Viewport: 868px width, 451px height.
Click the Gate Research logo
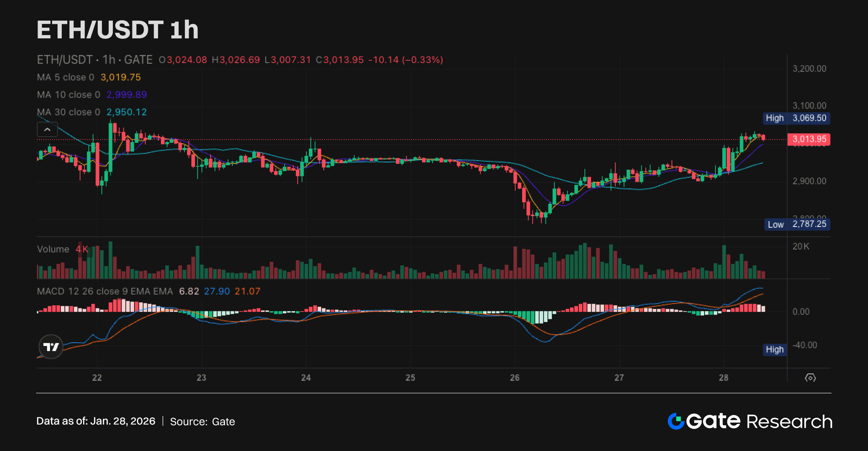click(749, 421)
